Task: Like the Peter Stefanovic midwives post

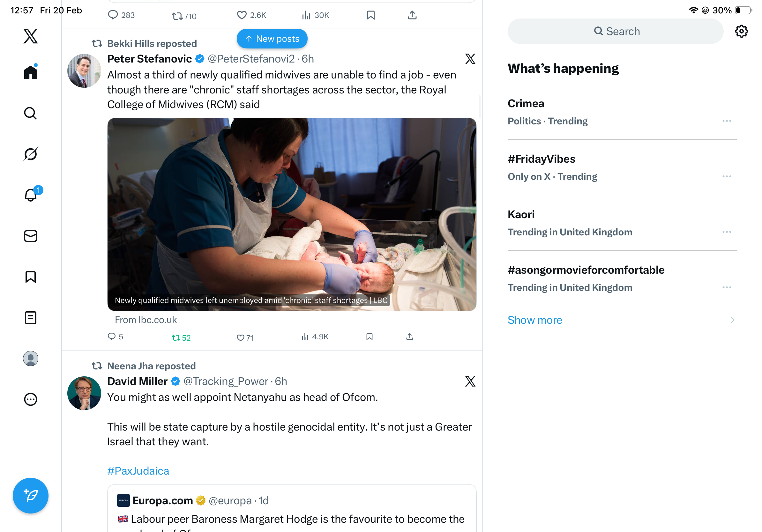Action: (241, 338)
